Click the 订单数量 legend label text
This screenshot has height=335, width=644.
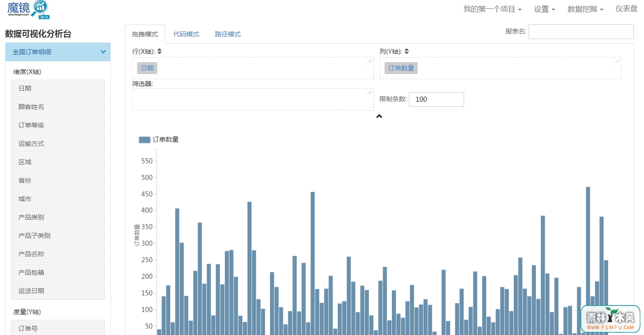(166, 139)
